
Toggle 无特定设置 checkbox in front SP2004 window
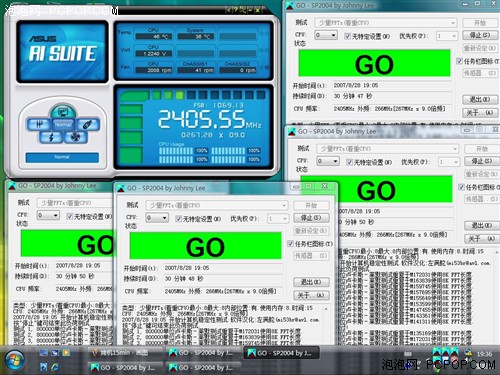click(x=179, y=219)
